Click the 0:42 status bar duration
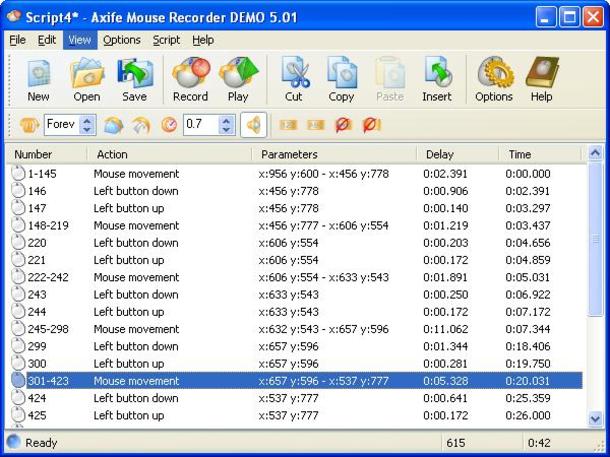Screen dimensions: 610x457 click(539, 443)
